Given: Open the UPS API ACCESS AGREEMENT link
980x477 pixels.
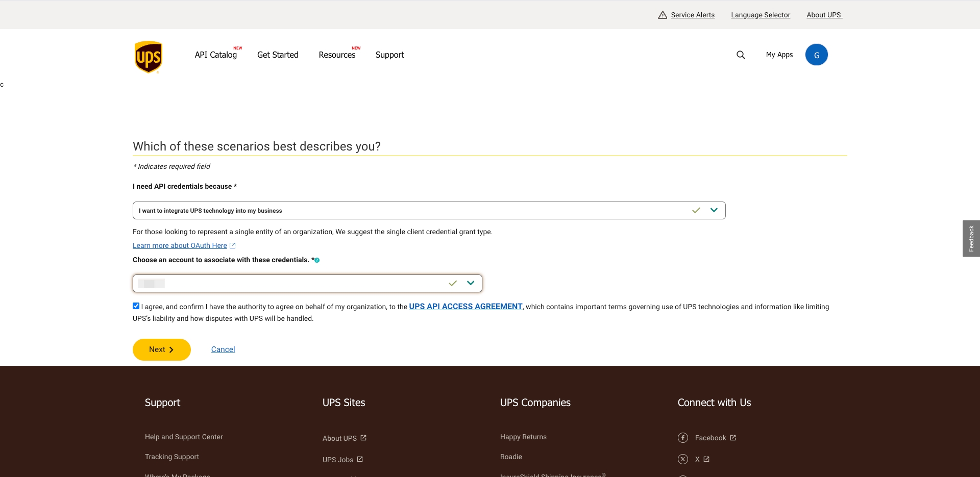Looking at the screenshot, I should (465, 307).
